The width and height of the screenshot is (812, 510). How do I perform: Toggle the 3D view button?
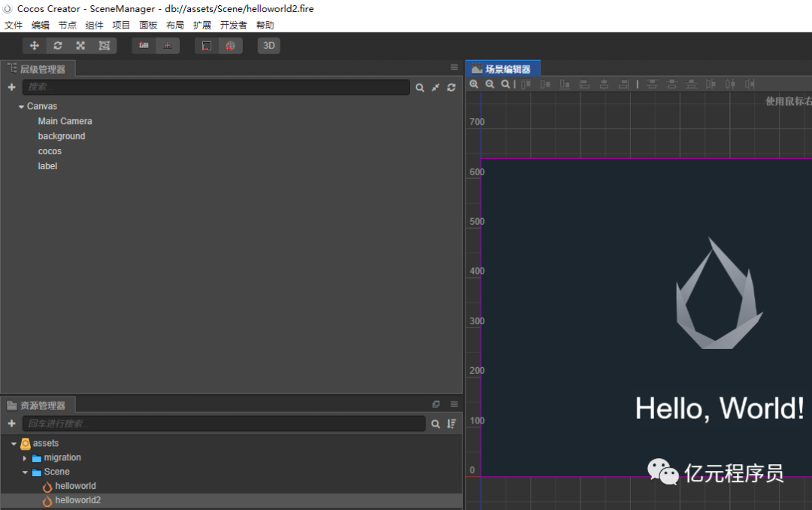coord(268,46)
